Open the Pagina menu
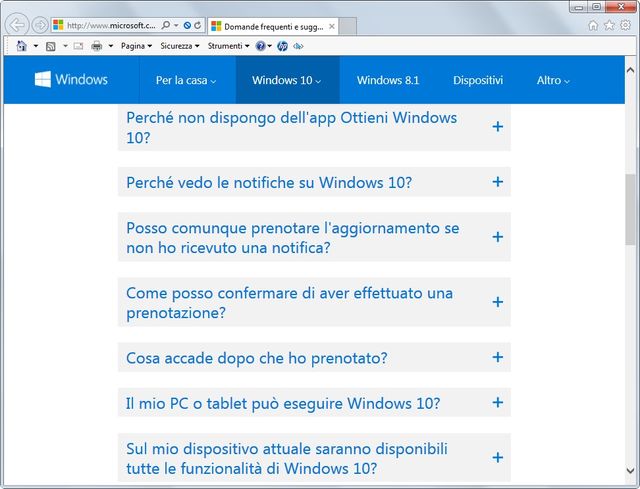The width and height of the screenshot is (640, 489). [x=136, y=46]
